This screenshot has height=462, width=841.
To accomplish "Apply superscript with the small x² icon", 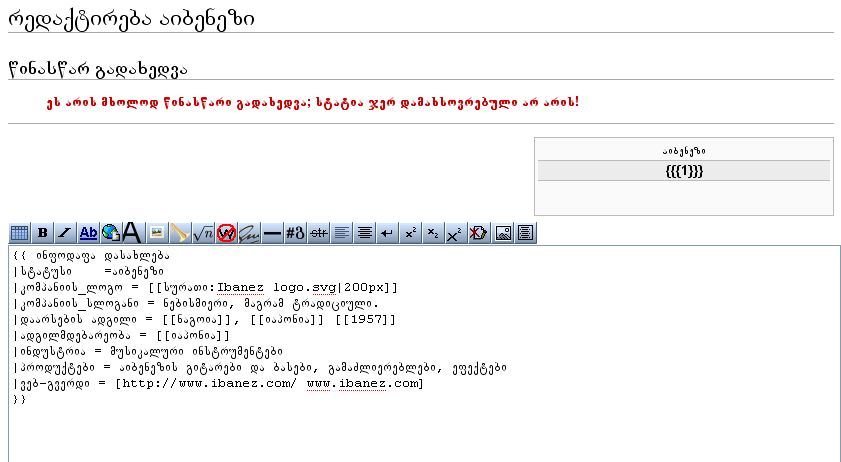I will (411, 233).
